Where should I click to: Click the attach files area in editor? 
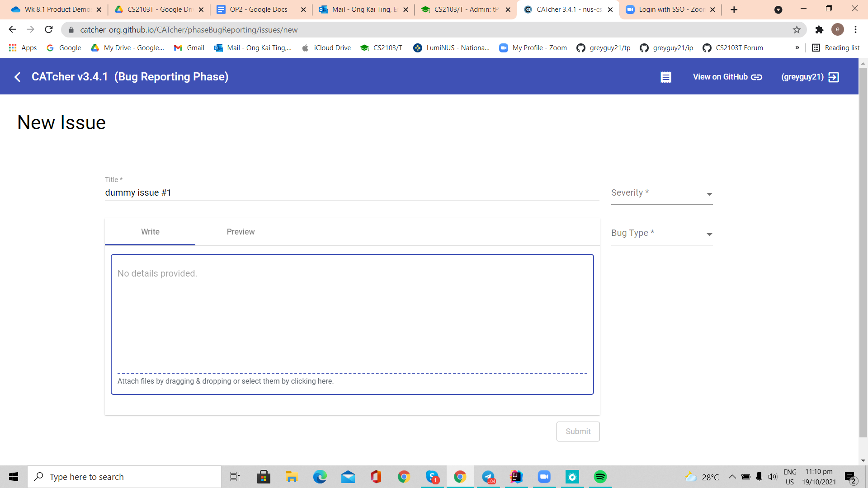point(226,381)
